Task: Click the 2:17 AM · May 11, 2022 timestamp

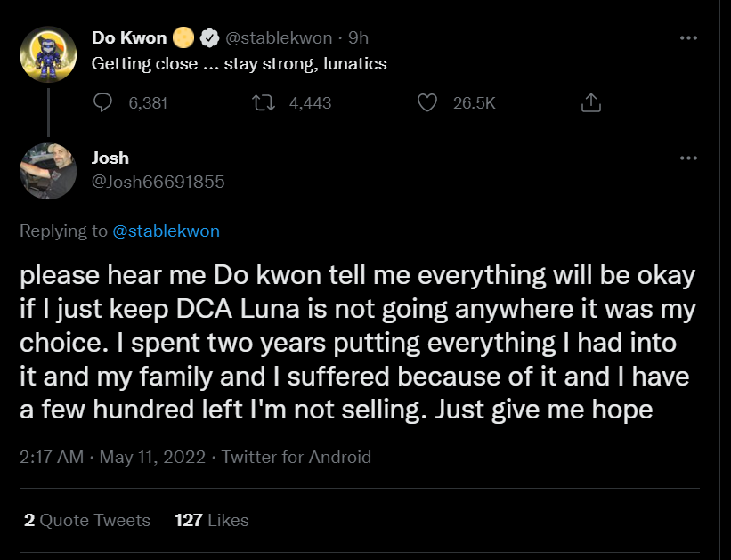Action: click(x=111, y=458)
